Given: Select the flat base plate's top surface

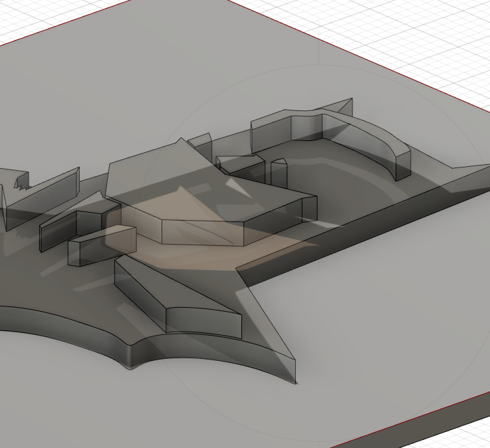Looking at the screenshot, I should 375,312.
